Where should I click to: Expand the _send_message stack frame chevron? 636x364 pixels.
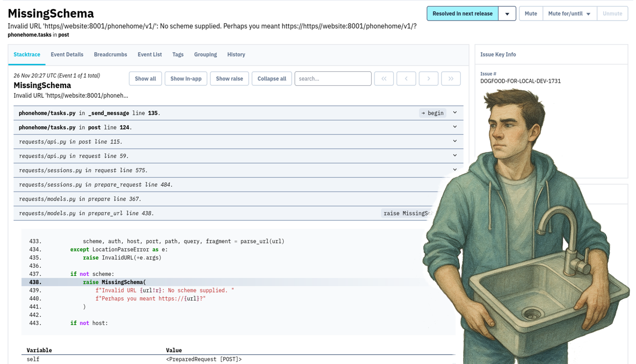tap(454, 113)
